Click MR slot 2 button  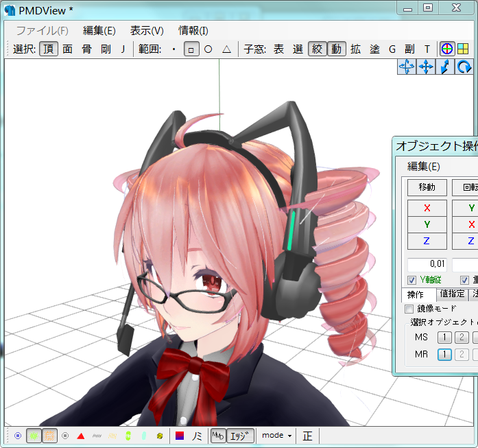[462, 355]
